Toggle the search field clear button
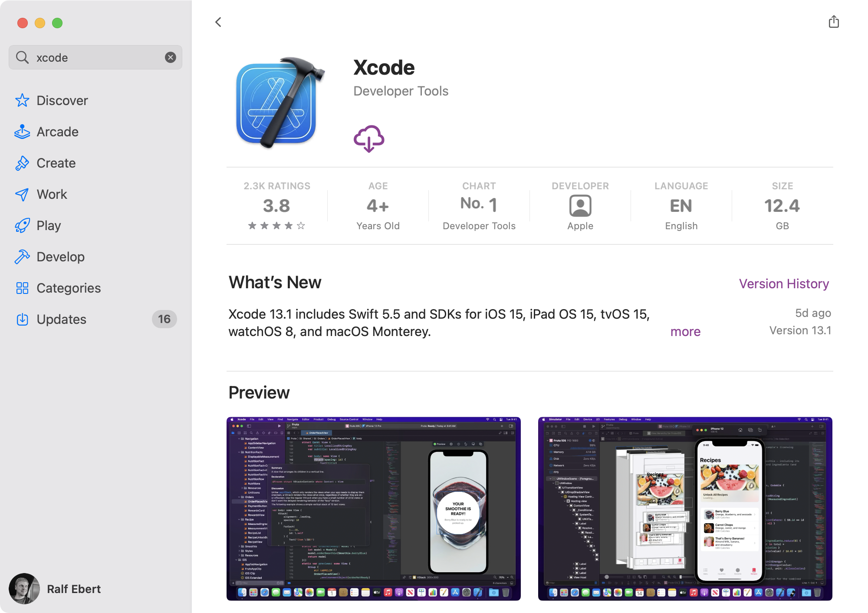 [x=170, y=57]
